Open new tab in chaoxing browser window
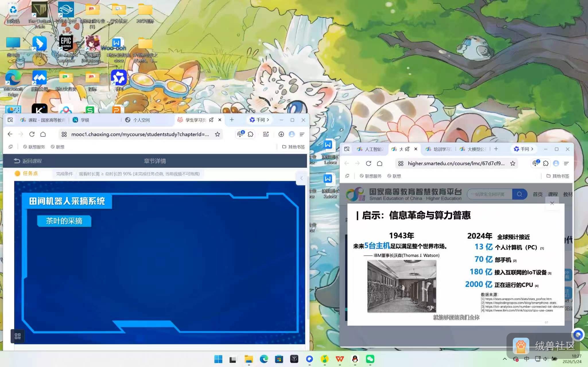The image size is (588, 367). [232, 120]
